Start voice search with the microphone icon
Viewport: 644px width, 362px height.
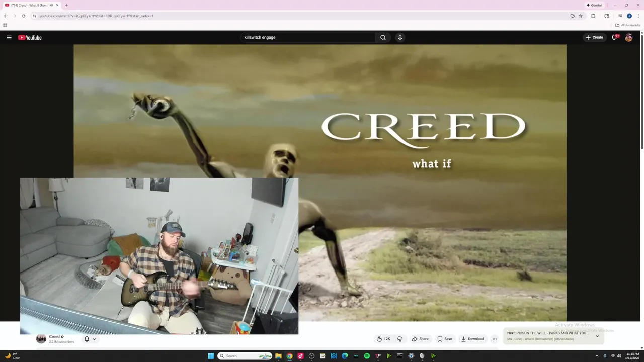[x=400, y=37]
